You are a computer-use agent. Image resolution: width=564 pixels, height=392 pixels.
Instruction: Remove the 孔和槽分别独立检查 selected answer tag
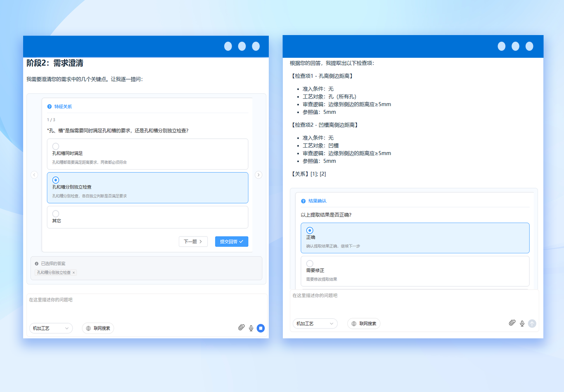(74, 273)
